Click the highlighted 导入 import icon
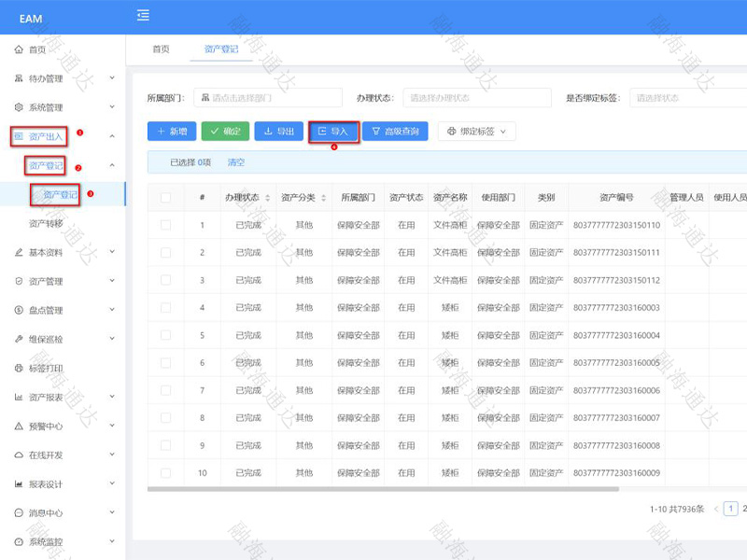This screenshot has width=747, height=560. (320, 132)
